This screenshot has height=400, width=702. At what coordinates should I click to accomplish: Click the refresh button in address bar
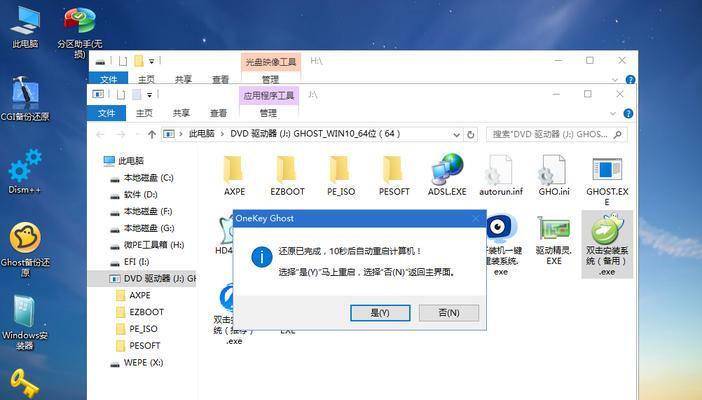(x=471, y=134)
